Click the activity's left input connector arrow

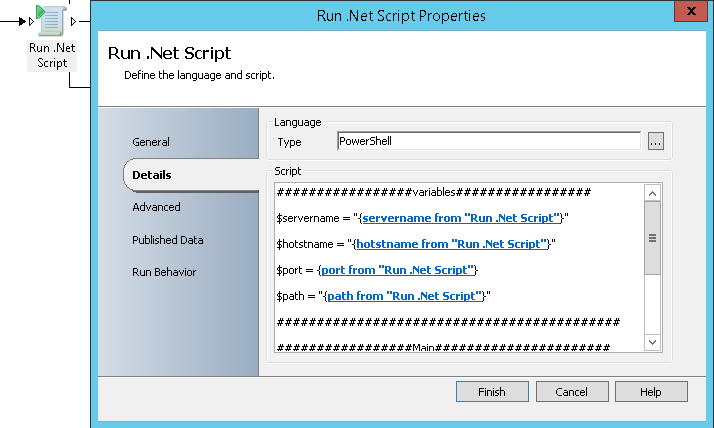(31, 21)
